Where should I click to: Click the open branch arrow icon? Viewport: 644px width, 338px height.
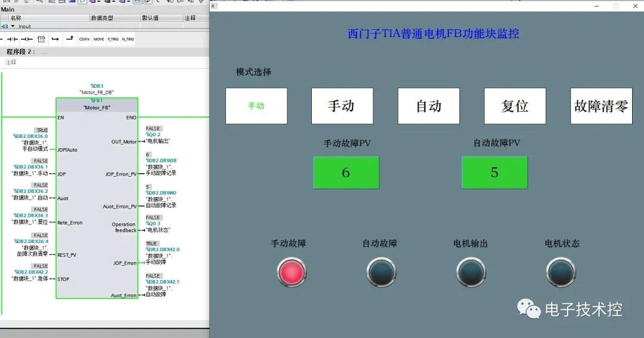pyautogui.click(x=55, y=39)
